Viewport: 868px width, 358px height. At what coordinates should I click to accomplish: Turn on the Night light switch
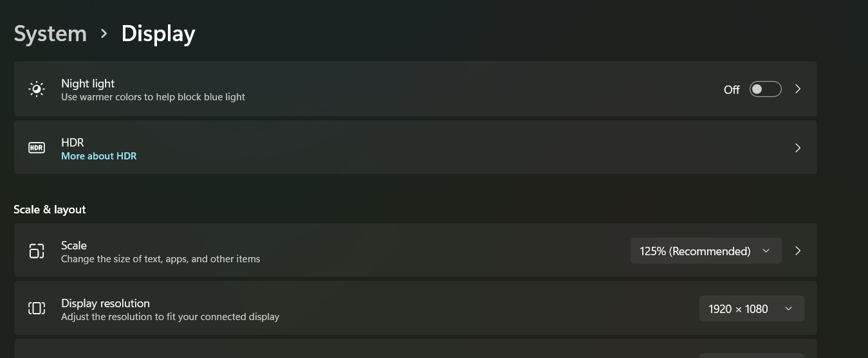(x=765, y=89)
